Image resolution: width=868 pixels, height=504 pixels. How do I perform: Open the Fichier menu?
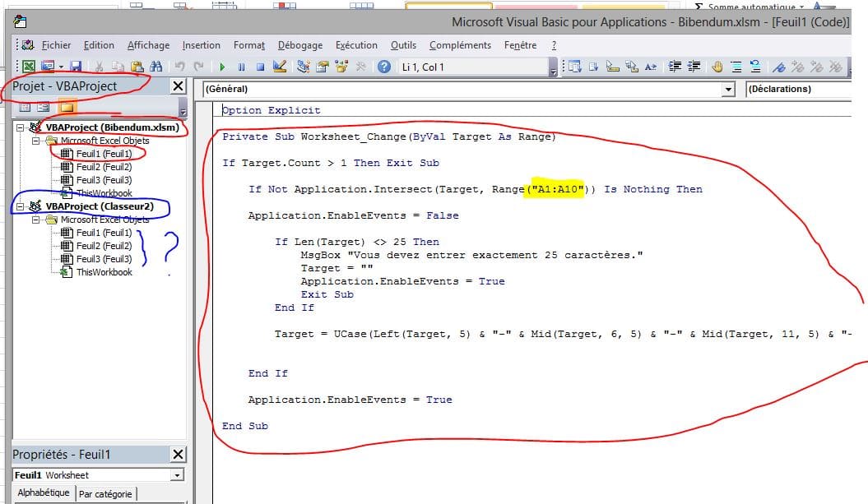(x=56, y=45)
